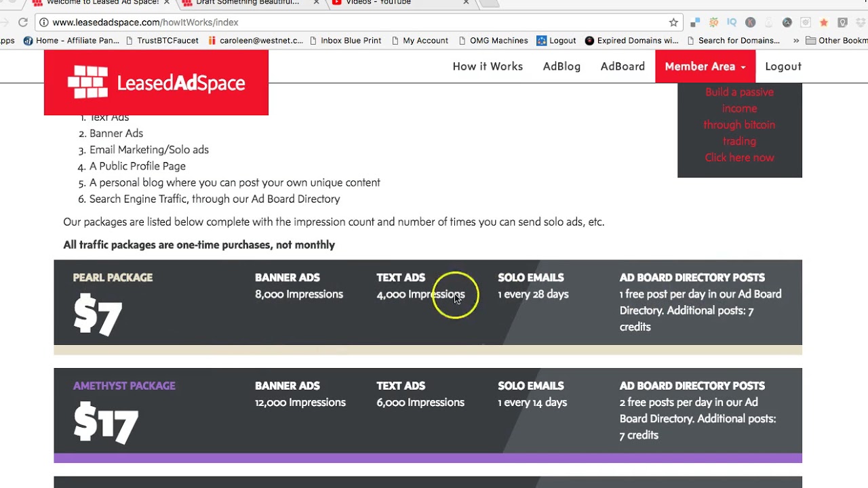This screenshot has width=868, height=488.
Task: Click the LeasedAdSpace logo
Action: (156, 83)
